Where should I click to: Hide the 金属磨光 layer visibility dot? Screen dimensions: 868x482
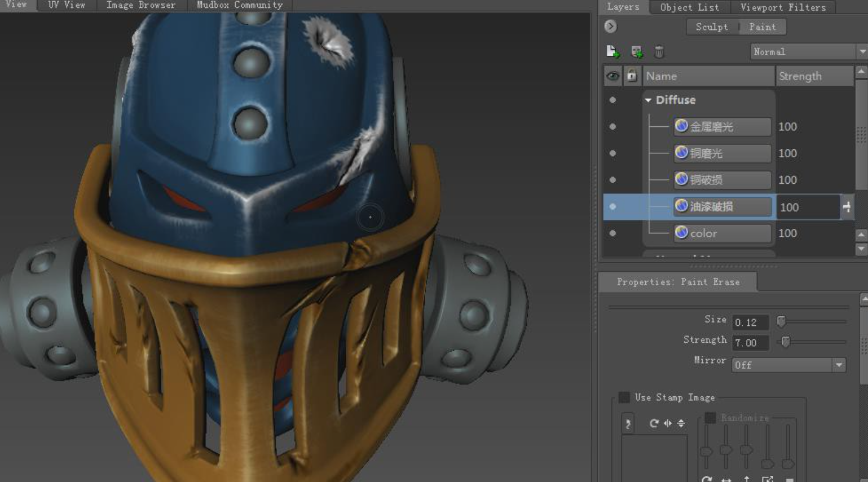[613, 127]
